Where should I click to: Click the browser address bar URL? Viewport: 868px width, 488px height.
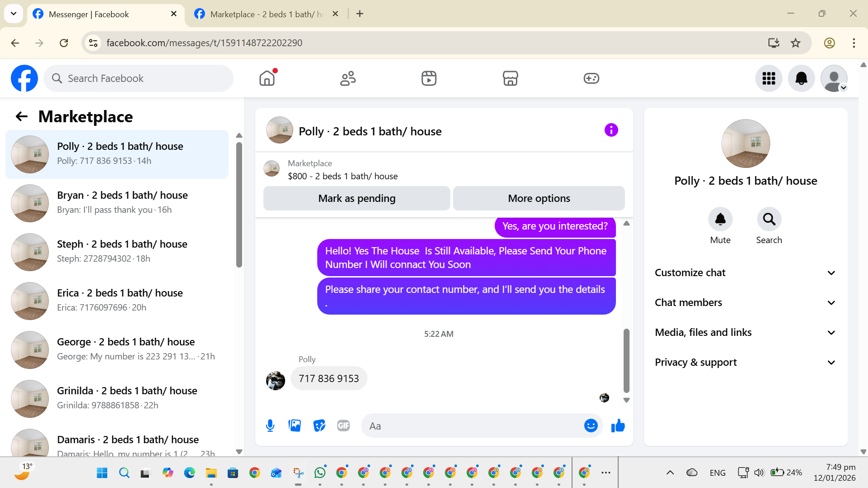click(204, 43)
